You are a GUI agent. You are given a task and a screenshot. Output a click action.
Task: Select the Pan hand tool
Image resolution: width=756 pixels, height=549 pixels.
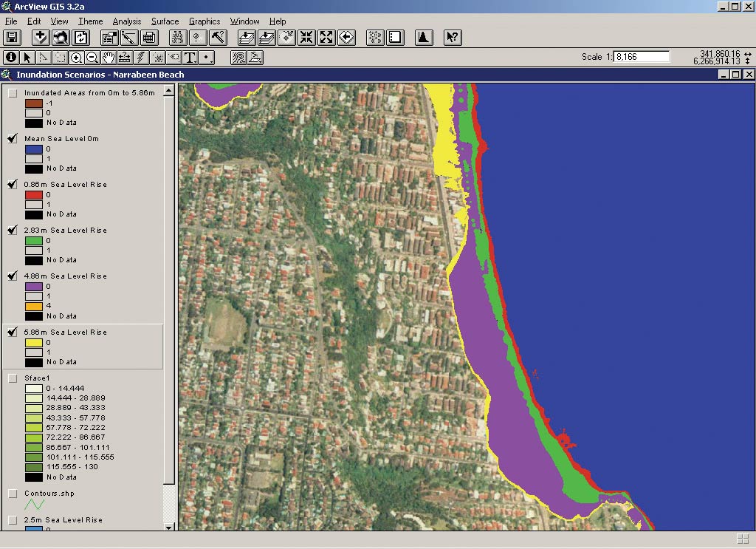[x=109, y=58]
